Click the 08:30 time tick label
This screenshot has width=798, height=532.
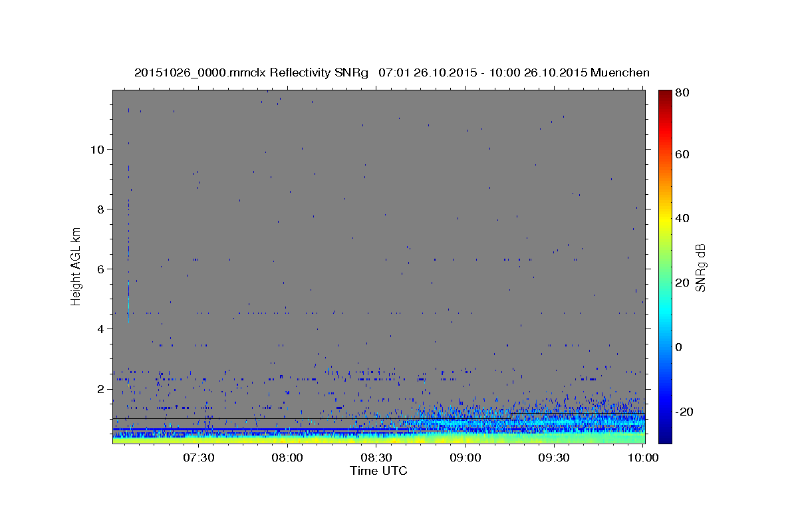point(376,458)
